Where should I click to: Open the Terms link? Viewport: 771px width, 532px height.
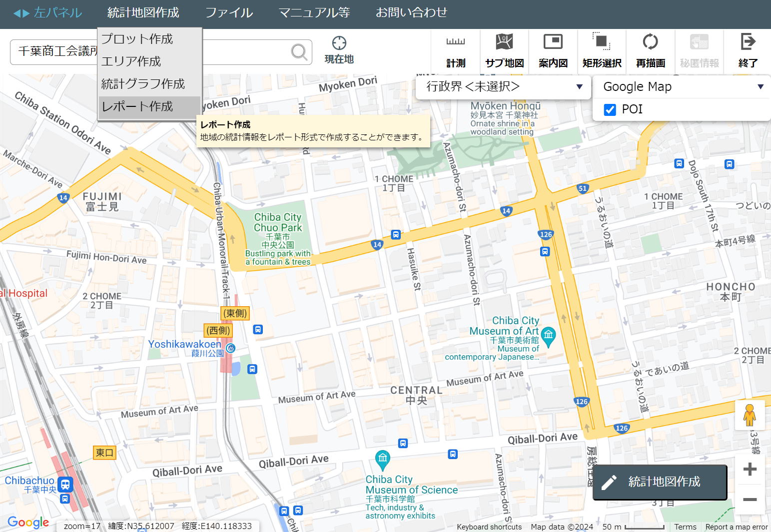685,527
